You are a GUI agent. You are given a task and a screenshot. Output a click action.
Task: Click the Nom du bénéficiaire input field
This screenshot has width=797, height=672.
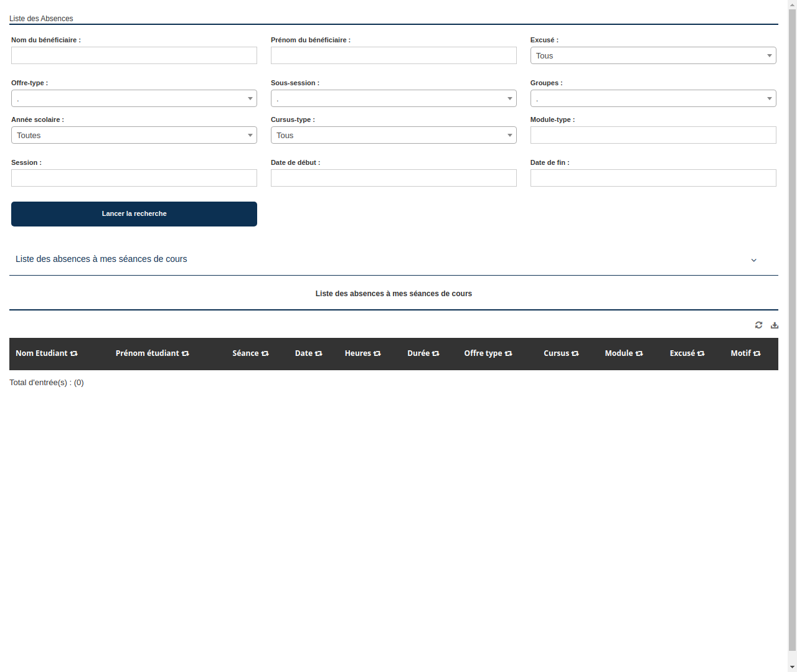pos(134,55)
